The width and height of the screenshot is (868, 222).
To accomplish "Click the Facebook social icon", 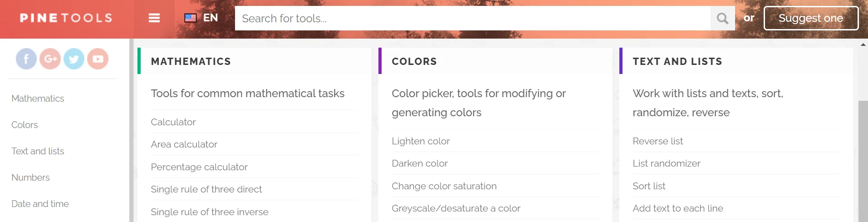I will (x=26, y=59).
